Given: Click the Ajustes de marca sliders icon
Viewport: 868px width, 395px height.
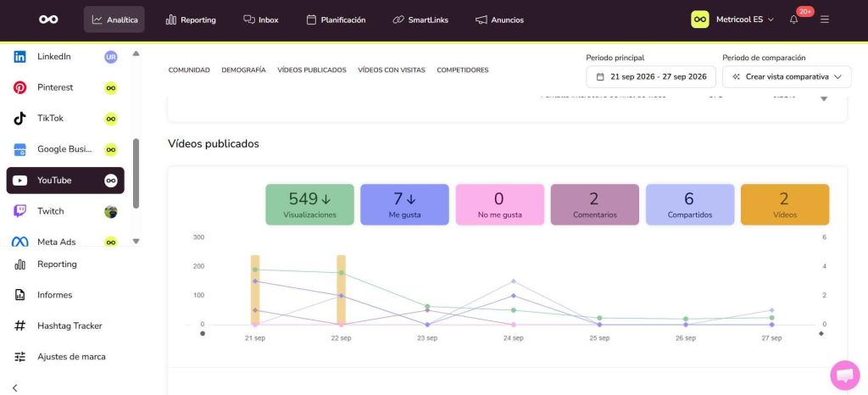Looking at the screenshot, I should (x=20, y=357).
